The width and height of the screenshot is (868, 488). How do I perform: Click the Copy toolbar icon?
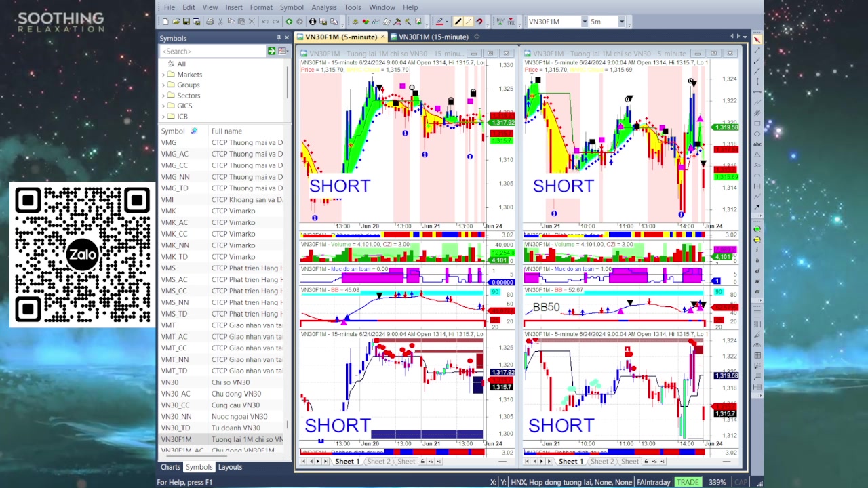click(x=231, y=22)
